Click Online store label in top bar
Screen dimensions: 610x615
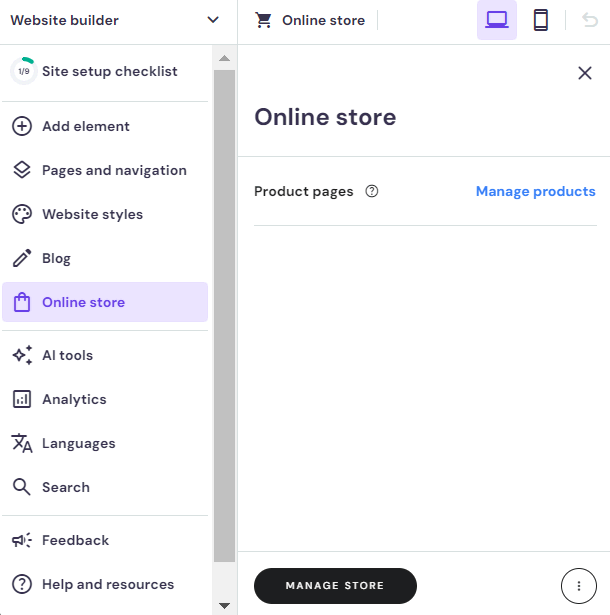324,20
